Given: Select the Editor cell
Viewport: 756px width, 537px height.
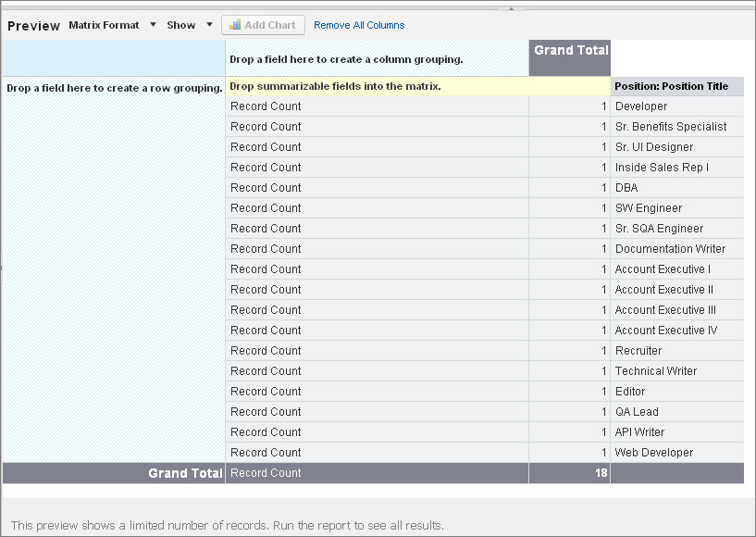Looking at the screenshot, I should tap(677, 392).
